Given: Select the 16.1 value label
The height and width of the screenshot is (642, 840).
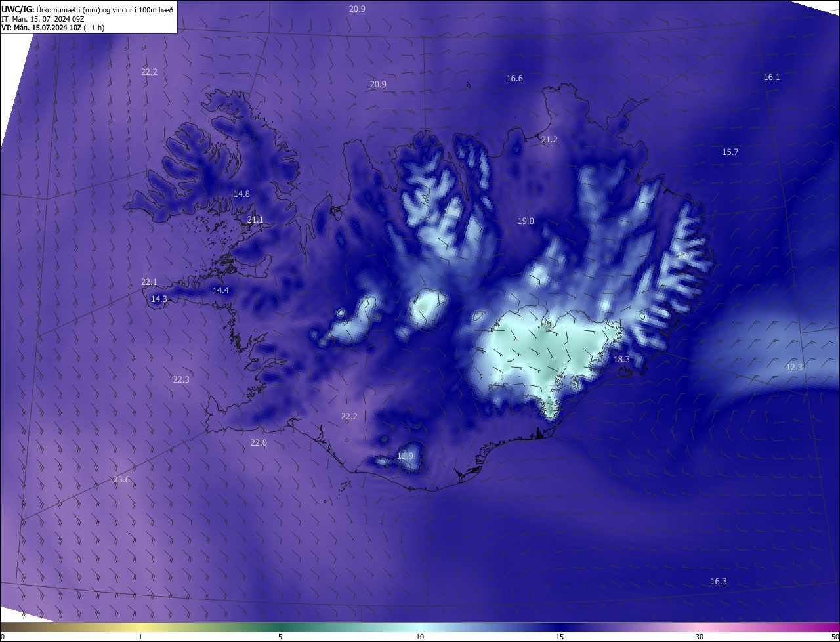Looking at the screenshot, I should [x=772, y=77].
